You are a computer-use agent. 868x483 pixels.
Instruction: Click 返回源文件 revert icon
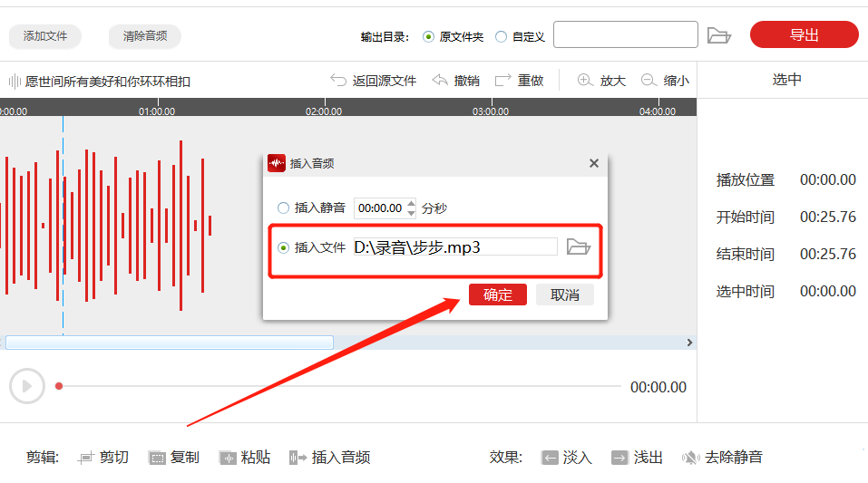click(338, 81)
